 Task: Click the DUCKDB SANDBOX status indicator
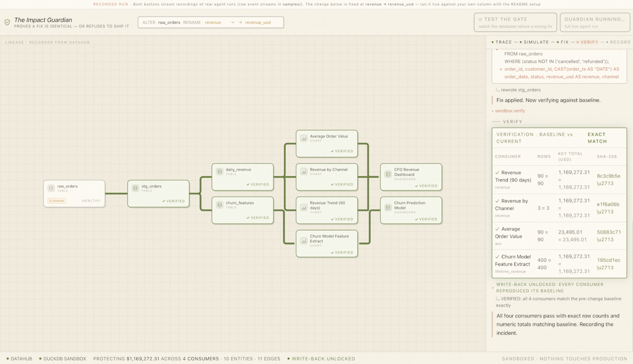coord(63,359)
